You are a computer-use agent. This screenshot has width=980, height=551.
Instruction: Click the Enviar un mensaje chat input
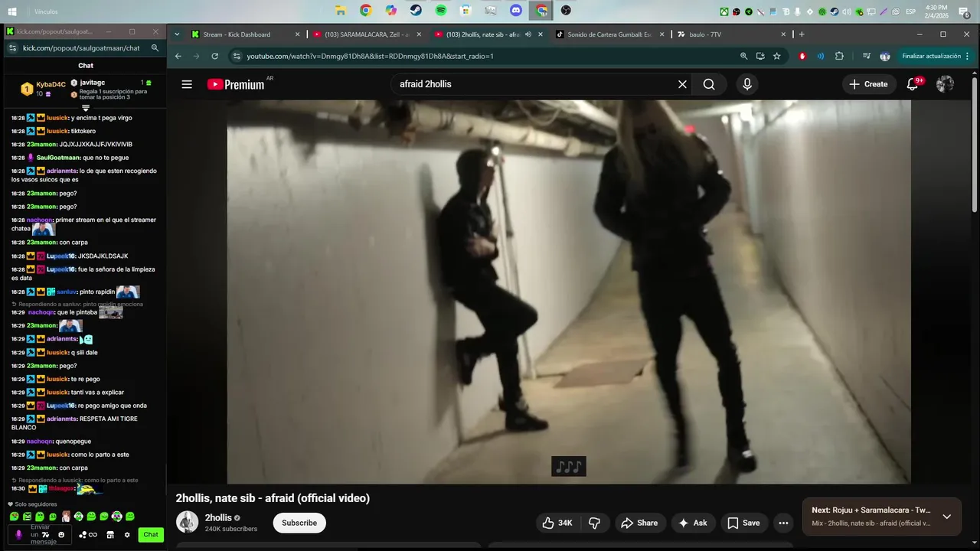(40, 534)
